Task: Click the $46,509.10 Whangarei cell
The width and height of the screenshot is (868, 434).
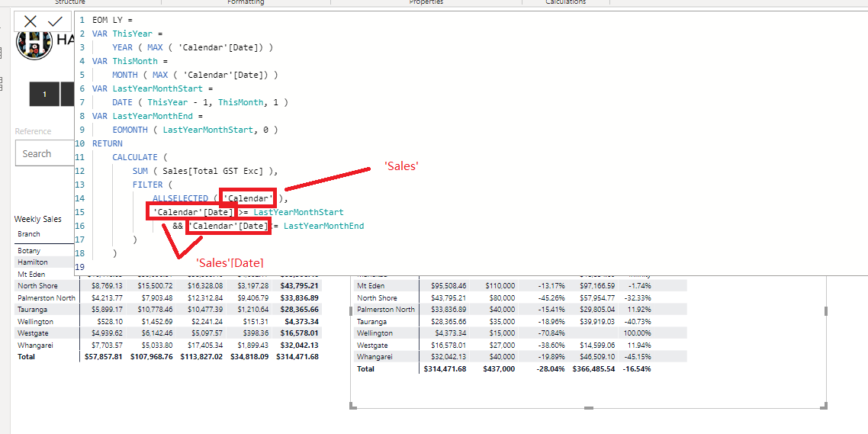Action: point(596,356)
